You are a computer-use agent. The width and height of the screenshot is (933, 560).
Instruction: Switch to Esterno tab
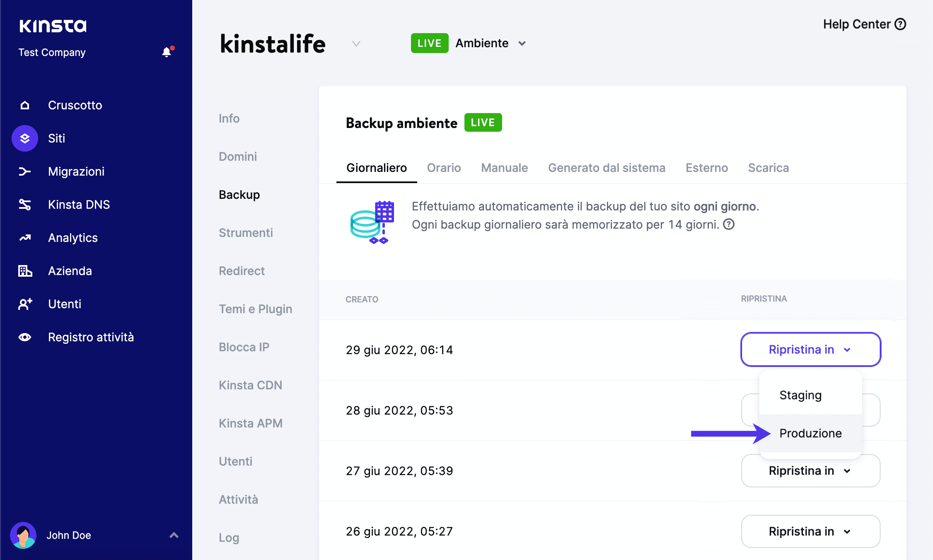706,168
